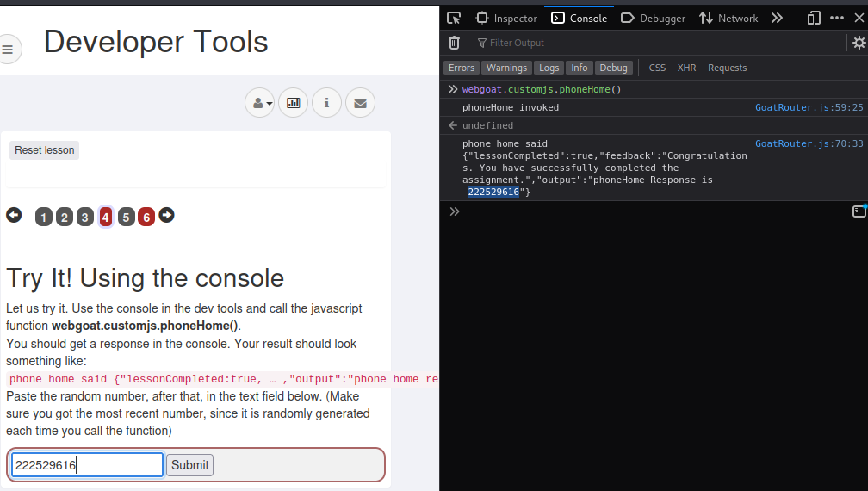Toggle the hamburger sidebar menu
Image resolution: width=868 pixels, height=491 pixels.
(8, 50)
